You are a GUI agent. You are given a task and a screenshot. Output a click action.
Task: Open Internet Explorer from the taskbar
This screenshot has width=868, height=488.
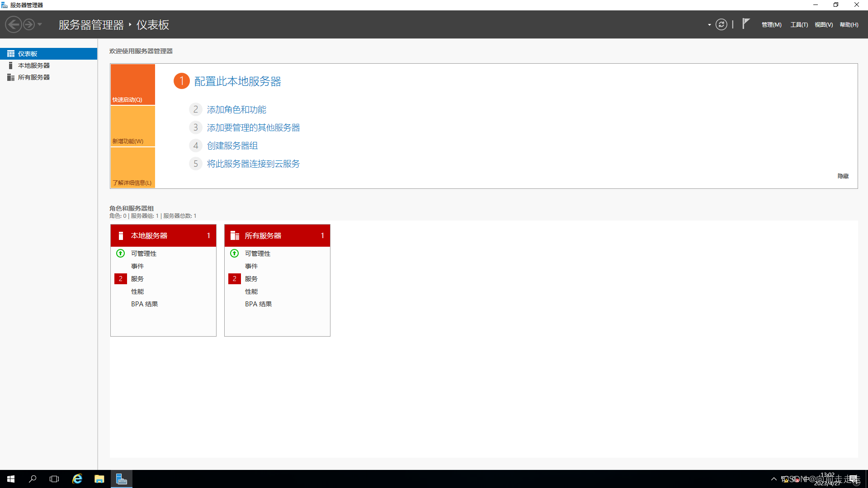click(77, 479)
